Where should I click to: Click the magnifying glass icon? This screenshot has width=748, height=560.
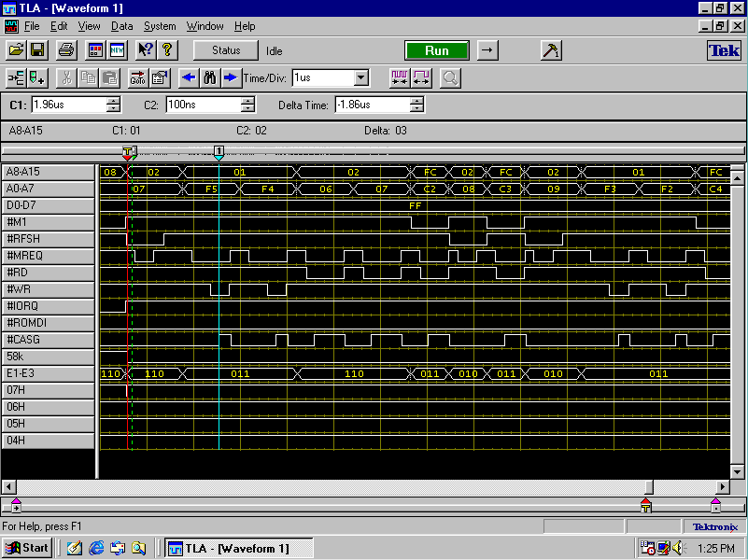(x=450, y=77)
